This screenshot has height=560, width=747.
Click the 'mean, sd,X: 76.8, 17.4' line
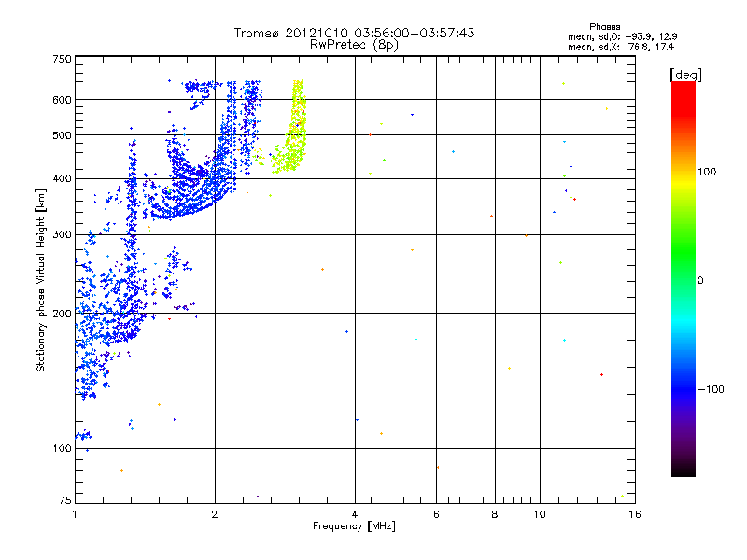pyautogui.click(x=621, y=47)
